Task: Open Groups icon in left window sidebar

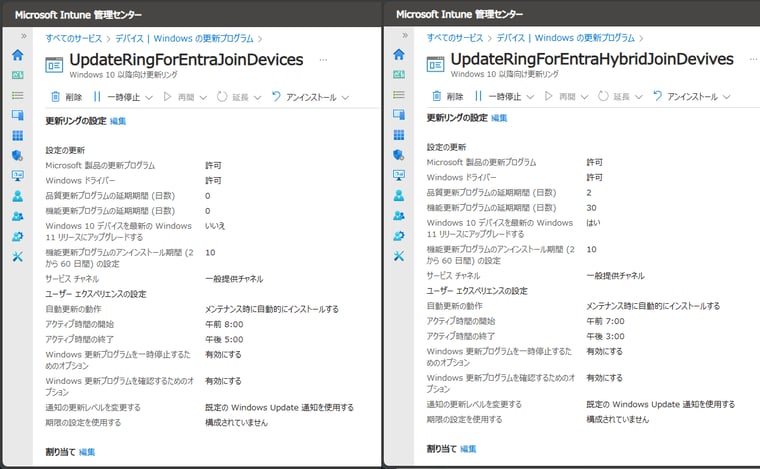Action: pyautogui.click(x=17, y=216)
